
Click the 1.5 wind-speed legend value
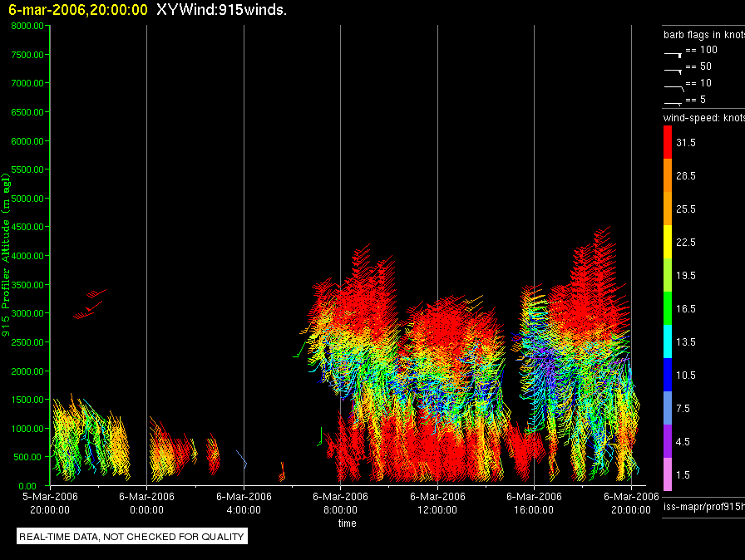[683, 475]
